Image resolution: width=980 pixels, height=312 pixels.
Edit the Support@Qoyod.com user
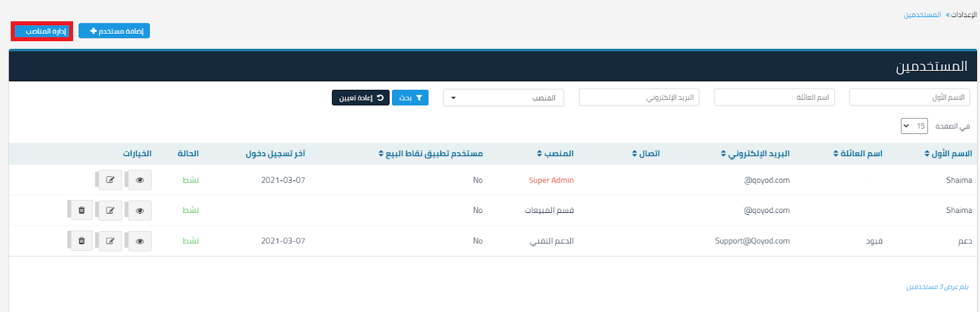tap(110, 241)
